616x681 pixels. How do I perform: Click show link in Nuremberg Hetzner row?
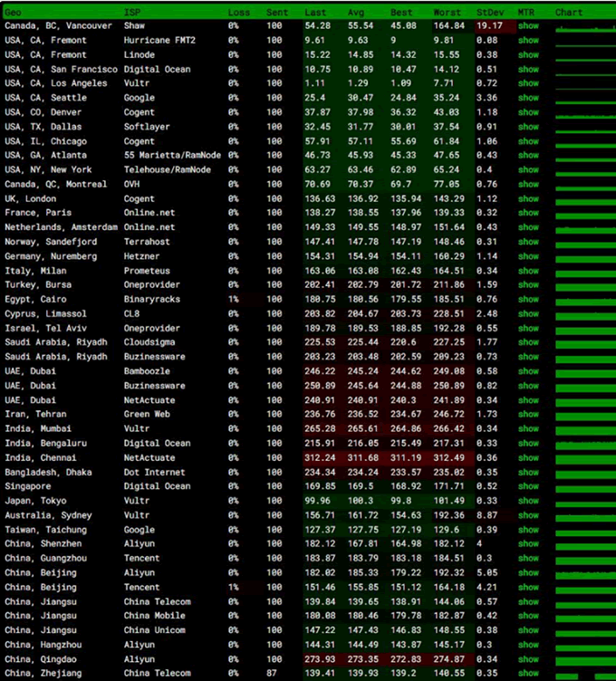coord(528,256)
